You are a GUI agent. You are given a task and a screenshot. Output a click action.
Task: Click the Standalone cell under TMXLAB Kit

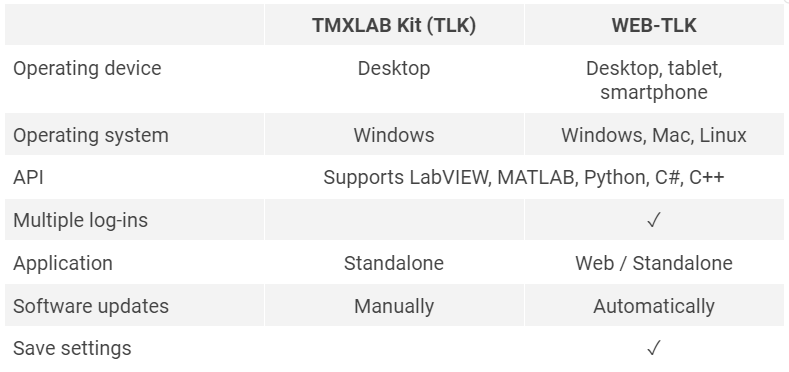pos(394,263)
